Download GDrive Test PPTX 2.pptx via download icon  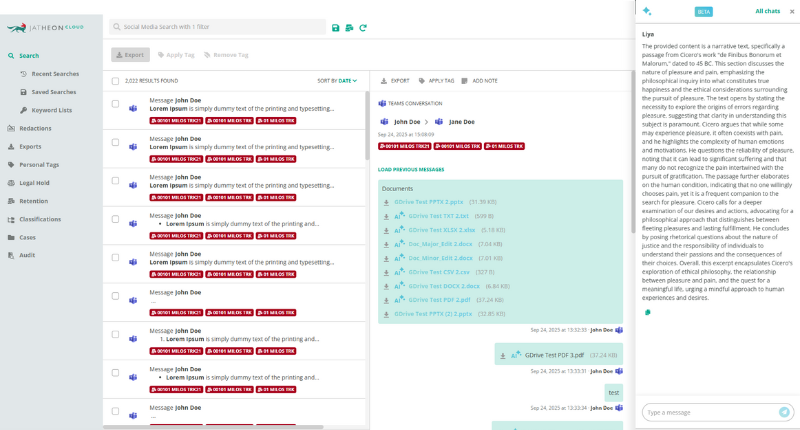point(386,201)
